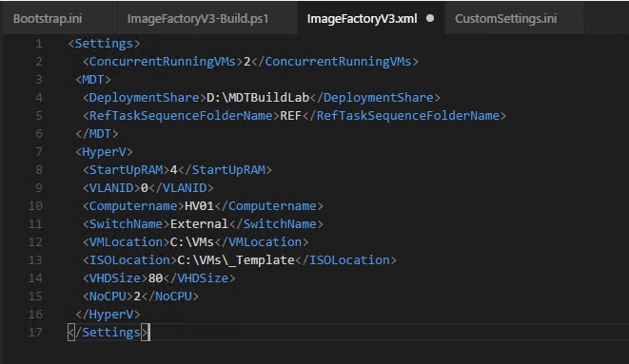Click the opening RefTaskSequenceFolderName tag name
Screen dimensions: 629x364
pos(181,116)
